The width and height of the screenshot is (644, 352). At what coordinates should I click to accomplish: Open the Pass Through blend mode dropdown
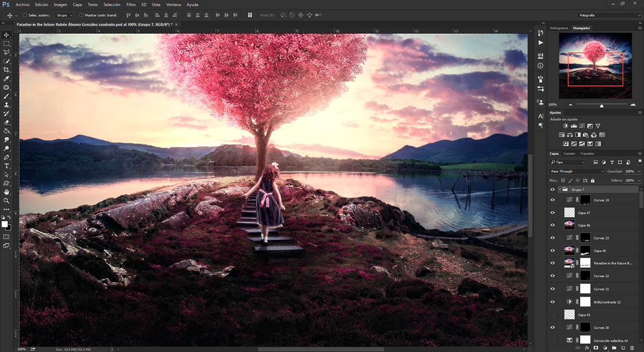(x=577, y=171)
